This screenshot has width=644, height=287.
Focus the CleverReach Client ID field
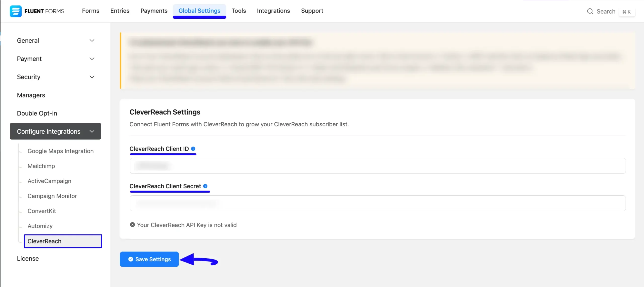(x=378, y=166)
